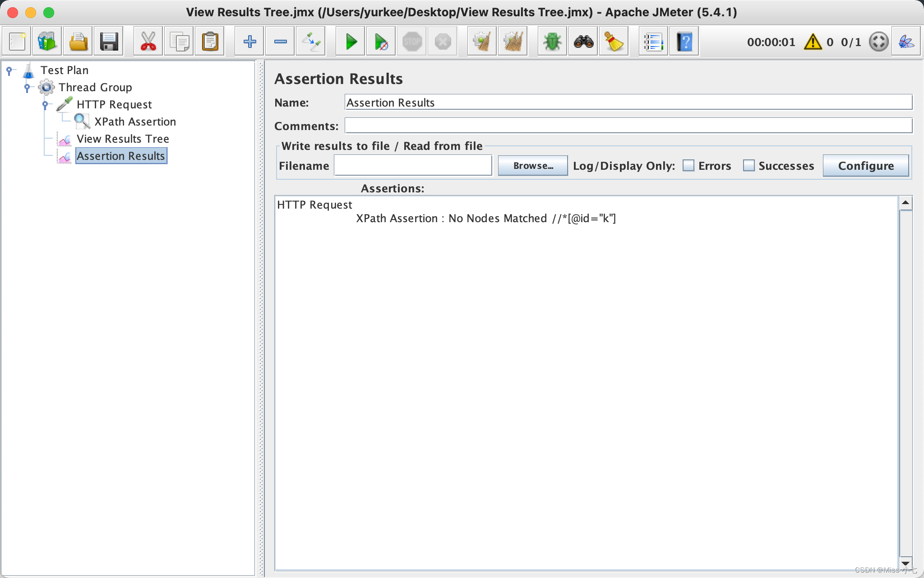This screenshot has height=578, width=924.
Task: Click into the Comments field
Action: pos(628,126)
